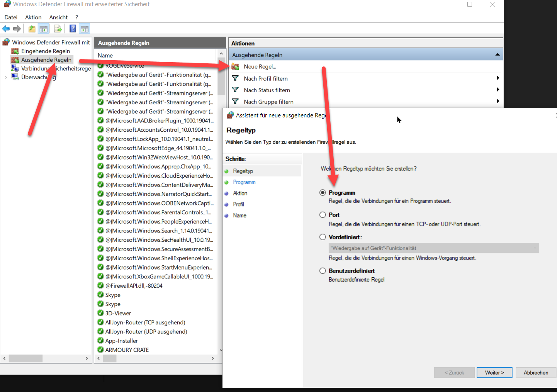Collapse the Ausgehende Regeln section in Aktionen
Image resolution: width=557 pixels, height=392 pixels.
pos(498,55)
